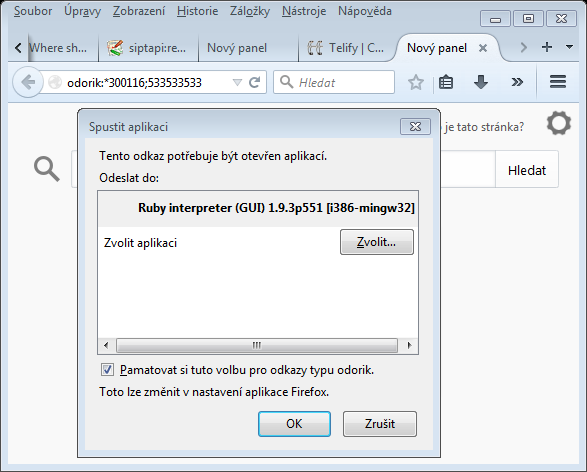Open the hamburger menu icon
This screenshot has width=587, height=472.
tap(558, 82)
